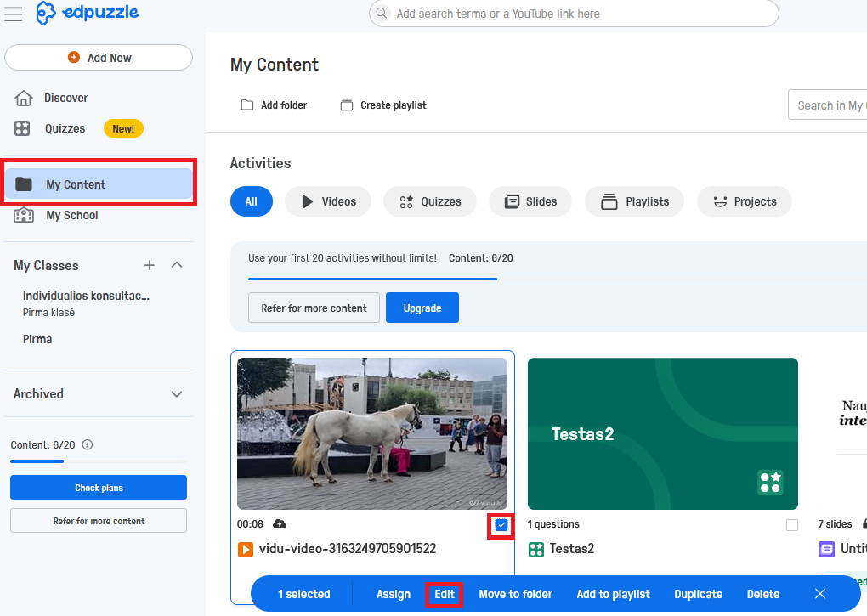Expand the Archived section
Screen dimensions: 867x616
click(x=177, y=394)
